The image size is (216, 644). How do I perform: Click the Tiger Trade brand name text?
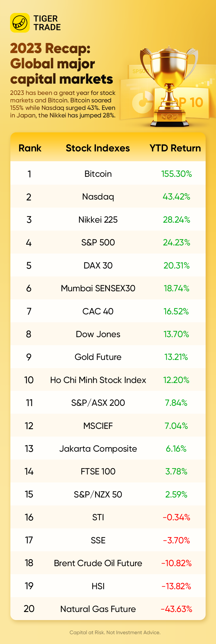coord(47,23)
